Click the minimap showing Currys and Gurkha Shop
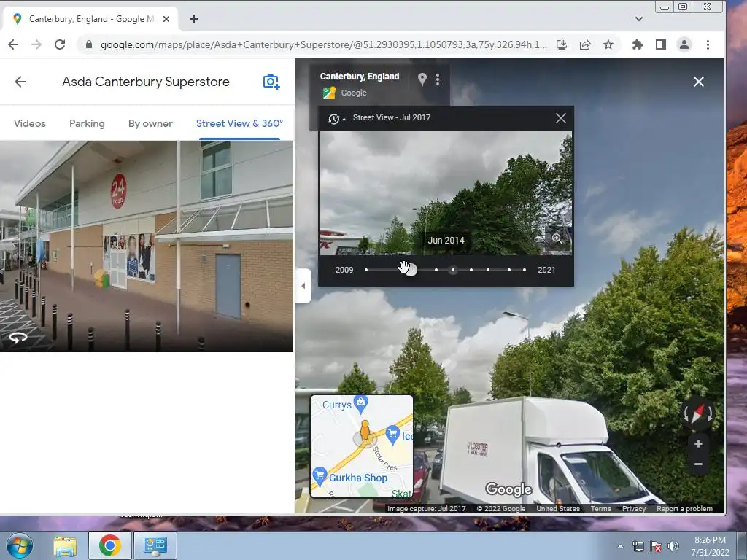Image resolution: width=747 pixels, height=560 pixels. point(362,446)
